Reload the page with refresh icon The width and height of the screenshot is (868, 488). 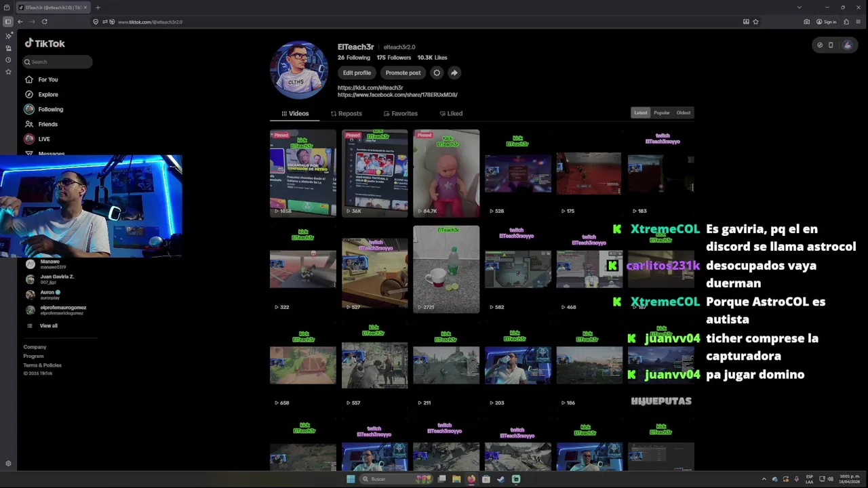pyautogui.click(x=45, y=22)
